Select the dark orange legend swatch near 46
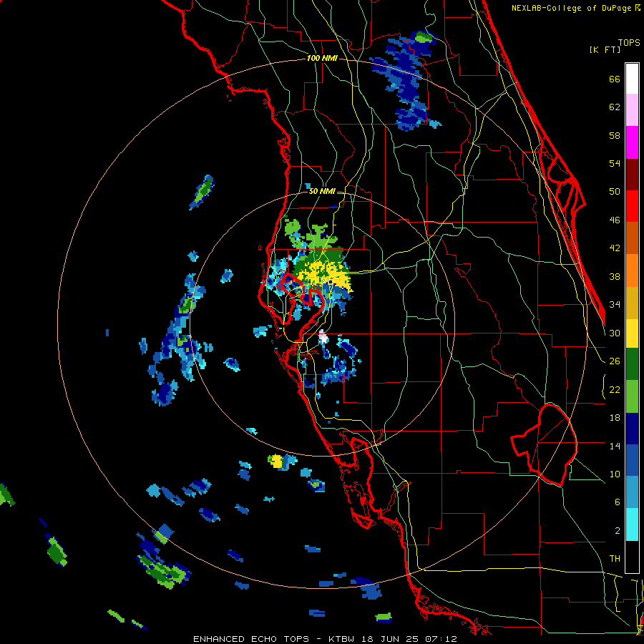The width and height of the screenshot is (644, 644). pyautogui.click(x=632, y=238)
